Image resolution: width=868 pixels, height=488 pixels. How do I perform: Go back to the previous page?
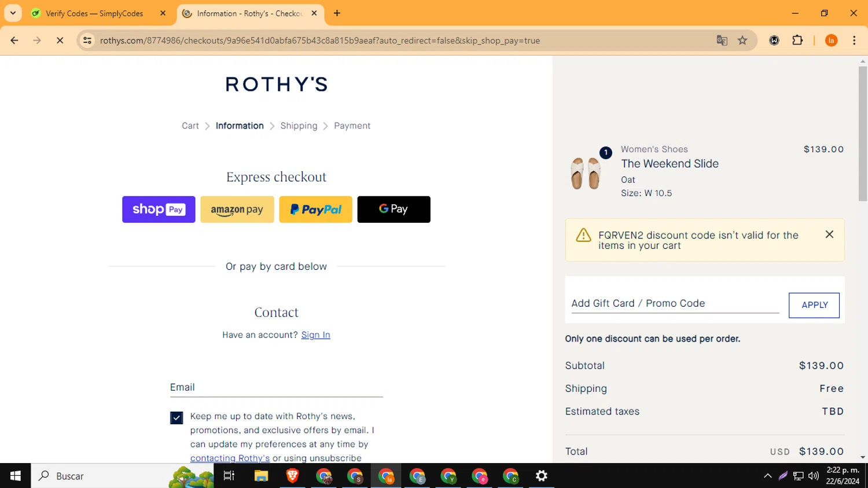(x=14, y=41)
